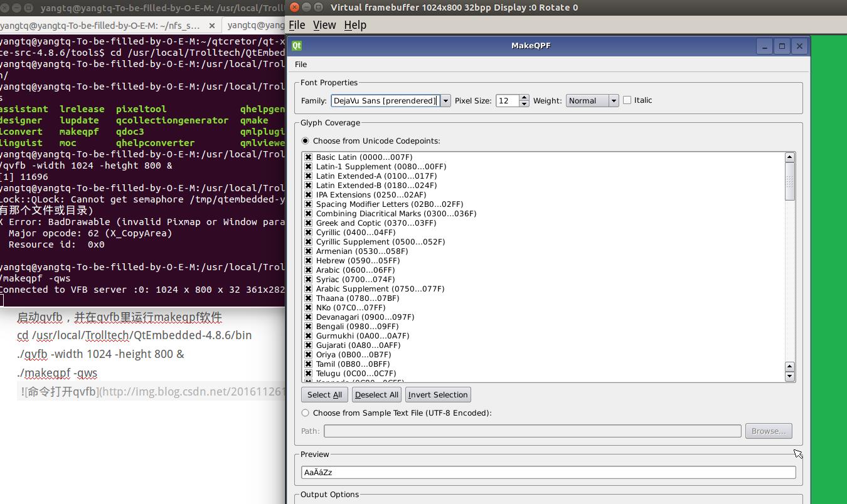Screen dimensions: 847x504
Task: Uncheck IPA Extensions (0250...02AF)
Action: click(308, 195)
